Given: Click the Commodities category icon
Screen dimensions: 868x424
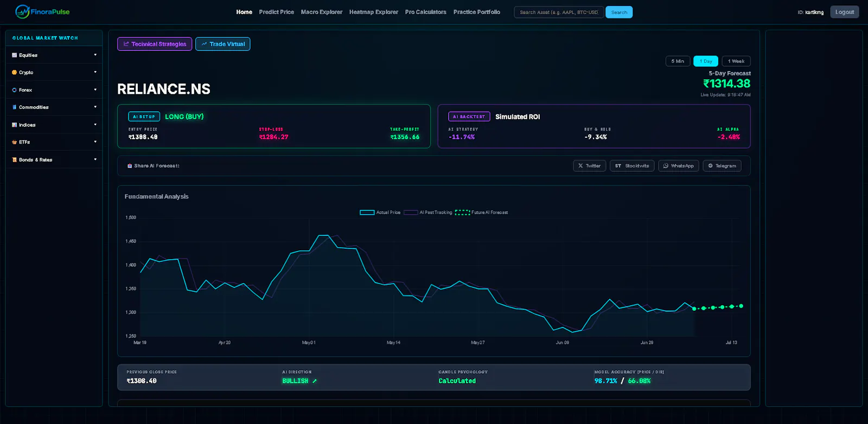Looking at the screenshot, I should (15, 107).
